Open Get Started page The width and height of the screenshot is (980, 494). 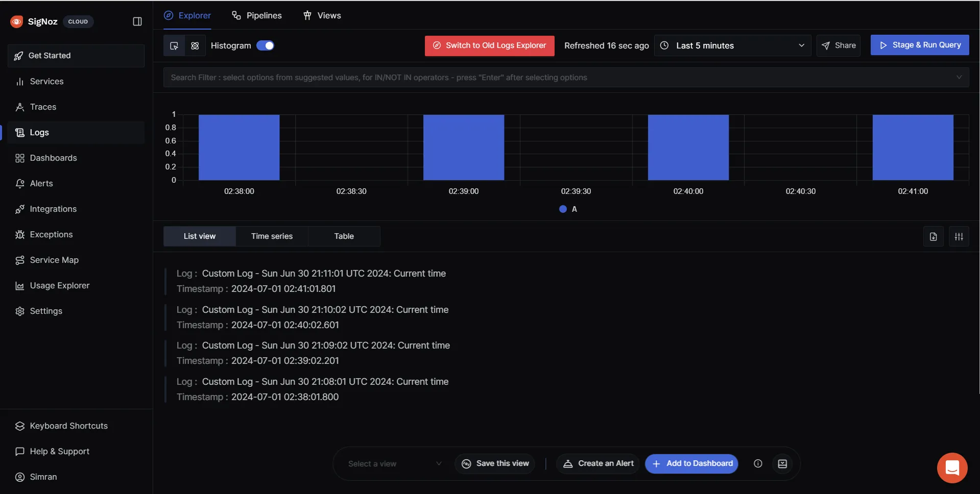click(76, 56)
